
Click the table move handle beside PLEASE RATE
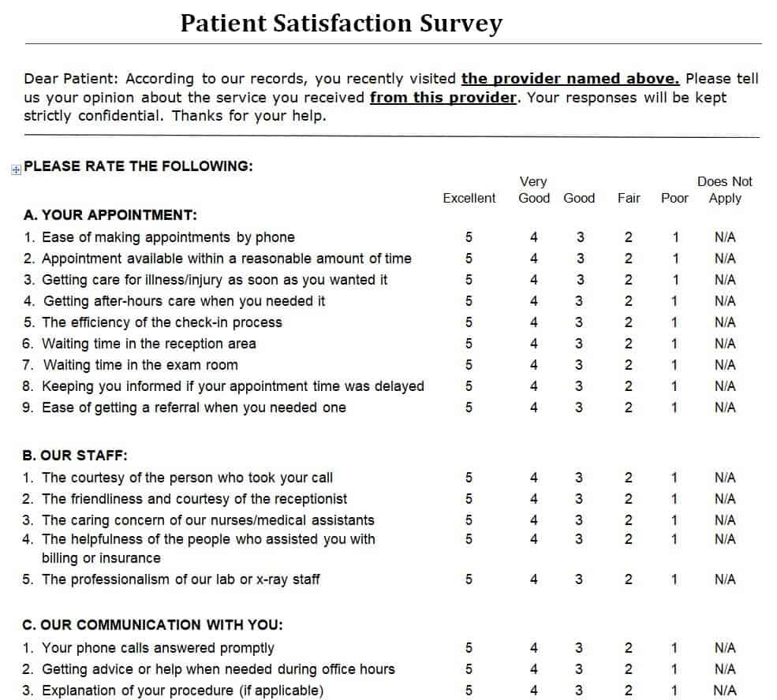coord(16,168)
